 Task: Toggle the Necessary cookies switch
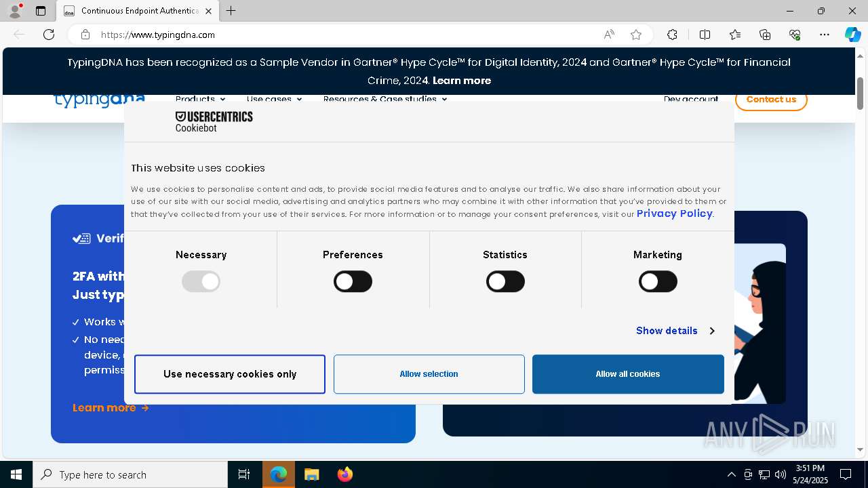click(201, 281)
